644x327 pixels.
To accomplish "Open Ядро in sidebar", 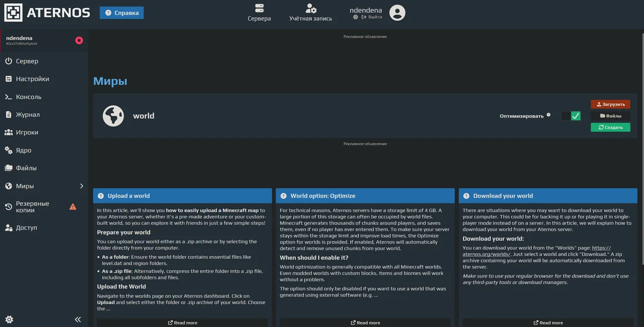I will click(x=44, y=150).
